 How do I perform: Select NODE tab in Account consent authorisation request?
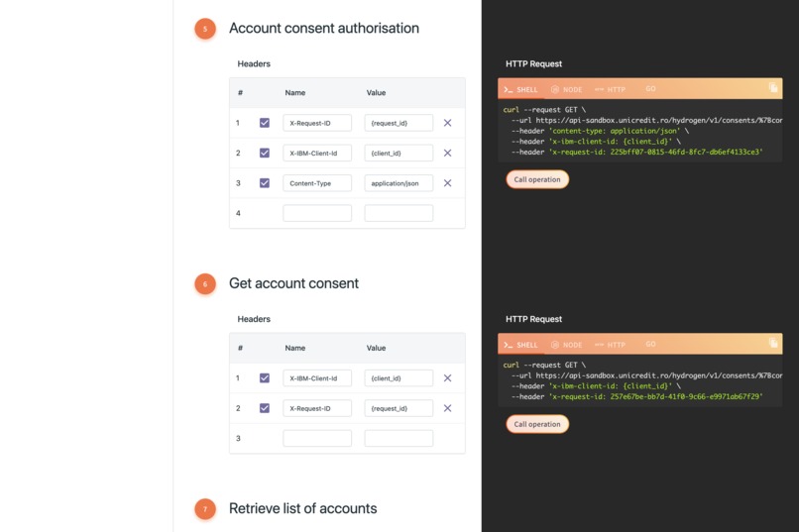567,89
